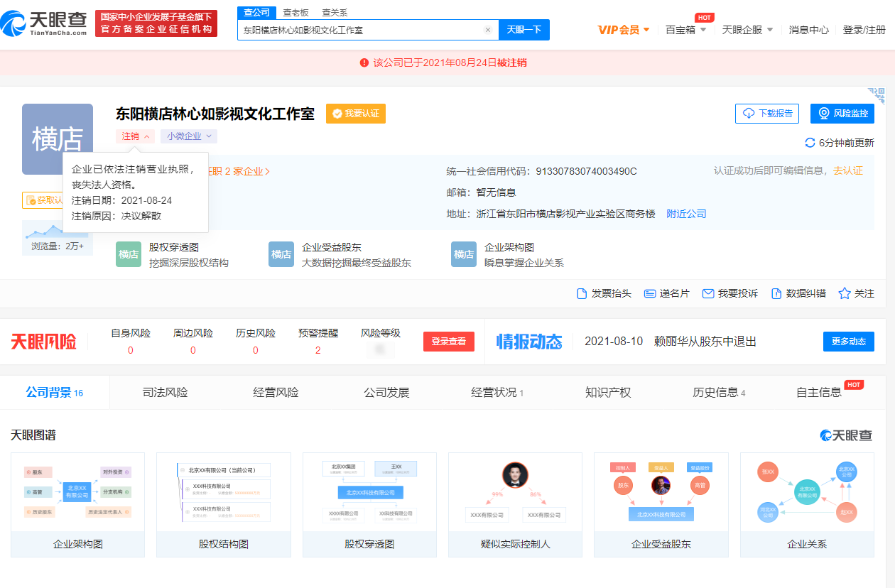Open the 历史信息 tab
Screen dimensions: 895x588
point(719,392)
